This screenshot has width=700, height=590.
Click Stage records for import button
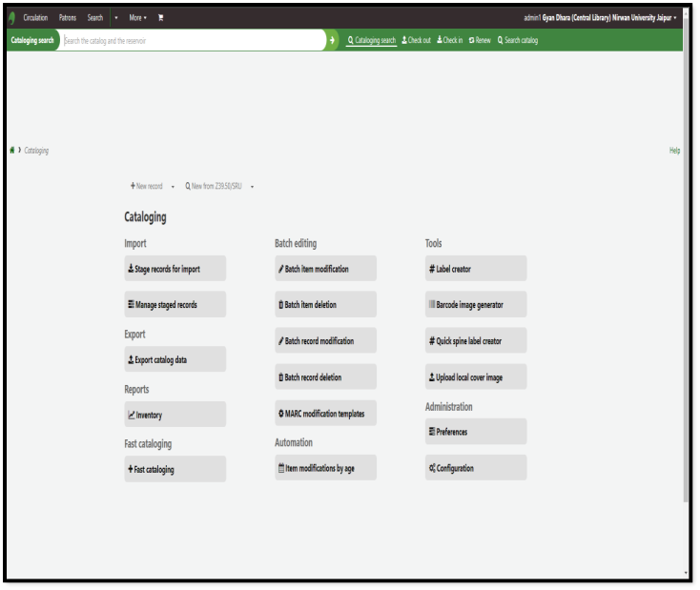tap(175, 269)
